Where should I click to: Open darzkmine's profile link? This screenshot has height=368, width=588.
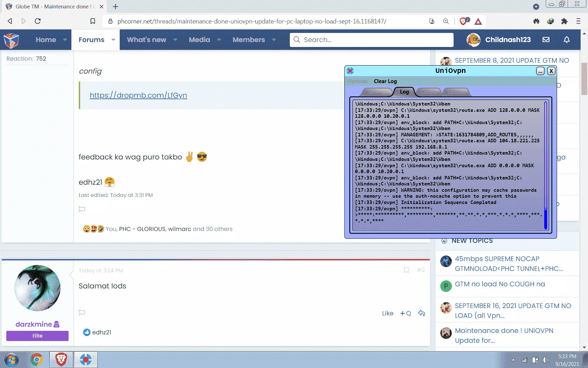(x=34, y=324)
